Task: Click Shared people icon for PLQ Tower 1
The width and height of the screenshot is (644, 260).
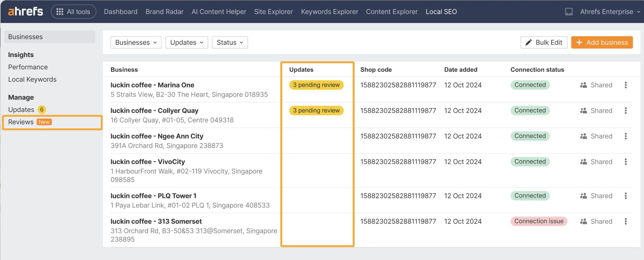Action: coord(583,196)
